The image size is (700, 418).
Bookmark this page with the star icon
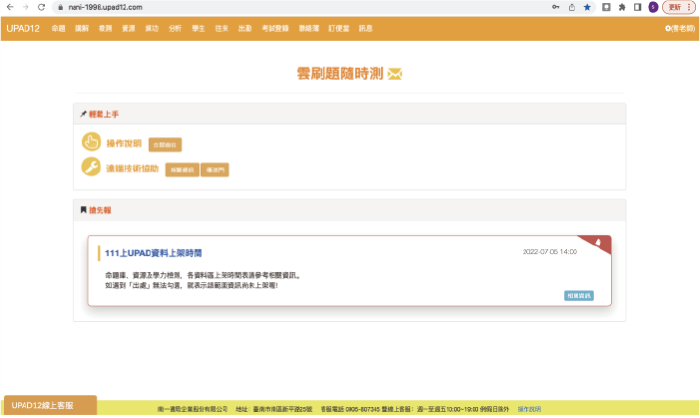click(587, 7)
